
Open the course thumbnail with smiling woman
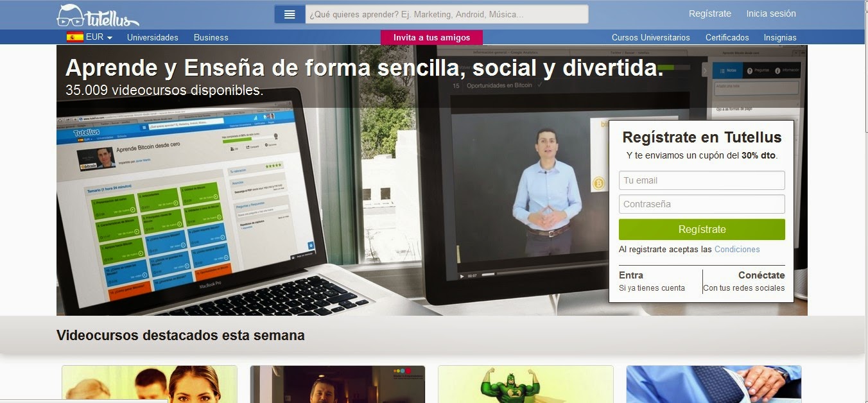click(150, 384)
